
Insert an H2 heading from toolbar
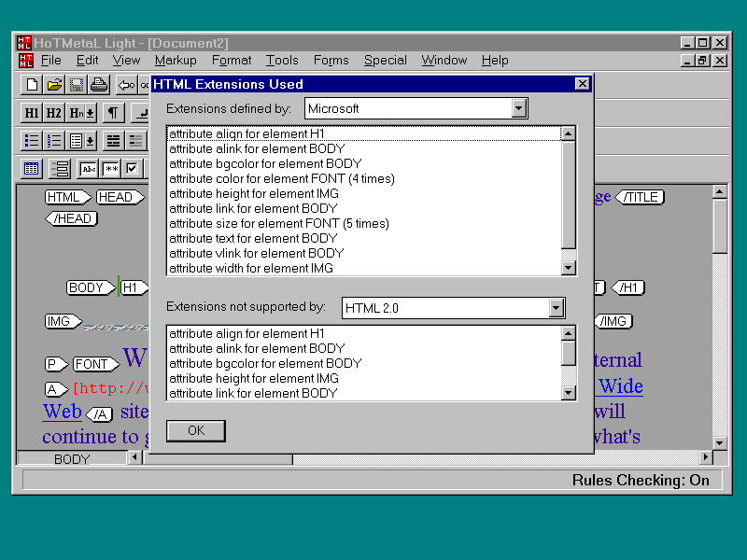coord(54,113)
